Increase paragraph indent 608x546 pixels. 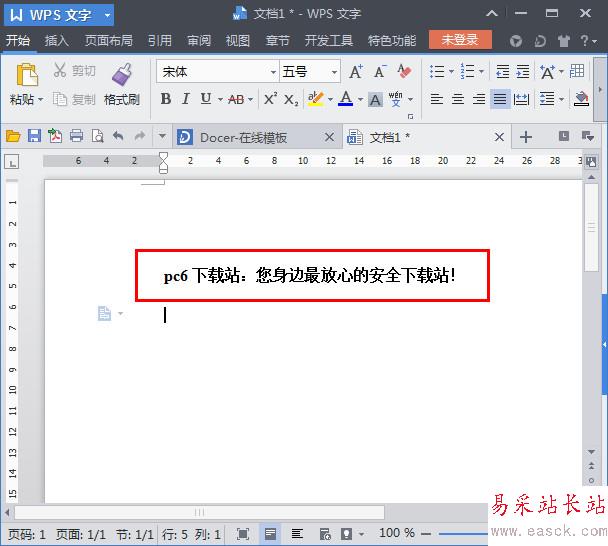coord(523,72)
